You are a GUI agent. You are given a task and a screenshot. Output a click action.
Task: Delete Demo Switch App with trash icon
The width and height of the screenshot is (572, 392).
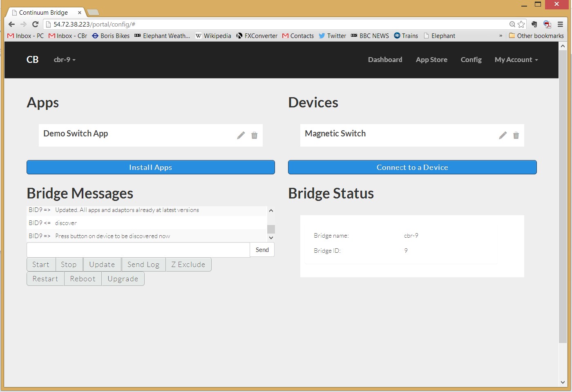tap(254, 135)
